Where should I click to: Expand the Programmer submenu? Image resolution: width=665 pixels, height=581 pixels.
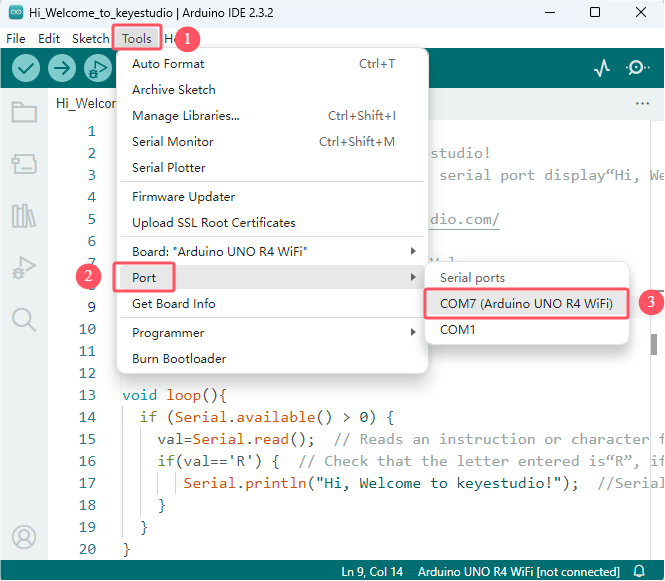click(x=272, y=332)
